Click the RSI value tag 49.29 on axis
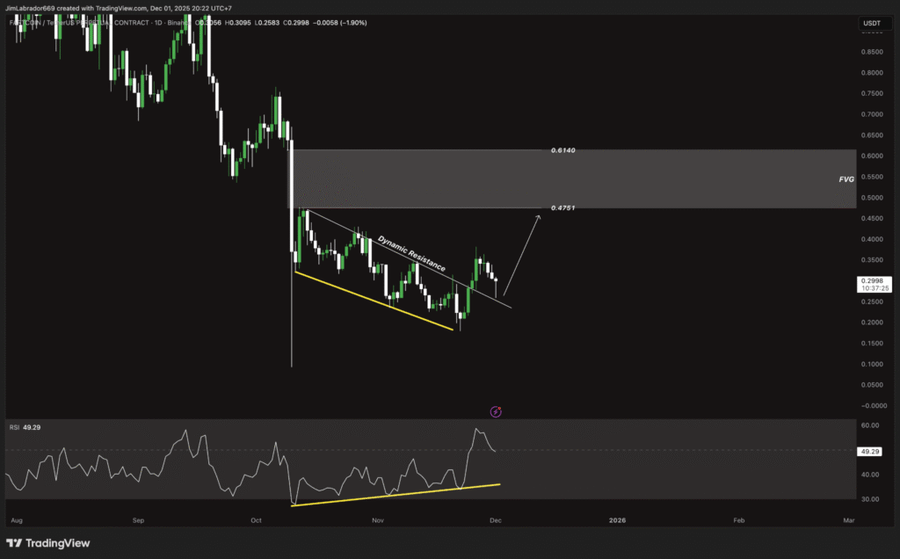Image resolution: width=900 pixels, height=559 pixels. 870,451
